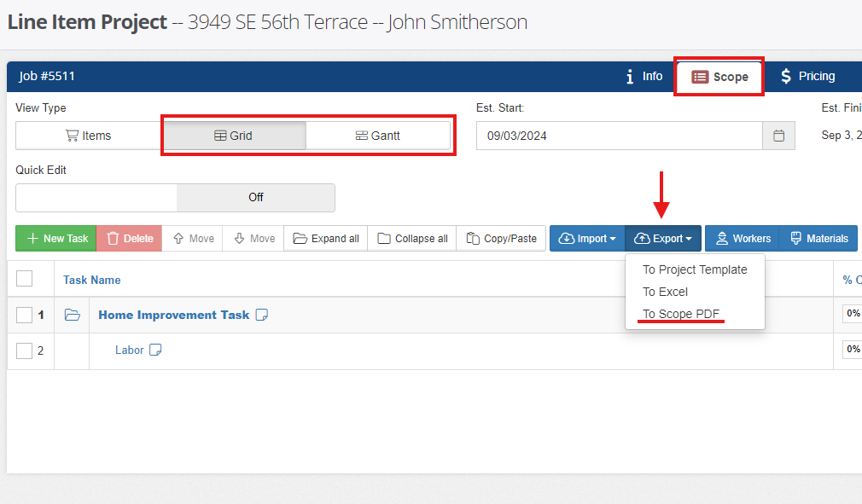Open the Workers panel

[x=743, y=239]
